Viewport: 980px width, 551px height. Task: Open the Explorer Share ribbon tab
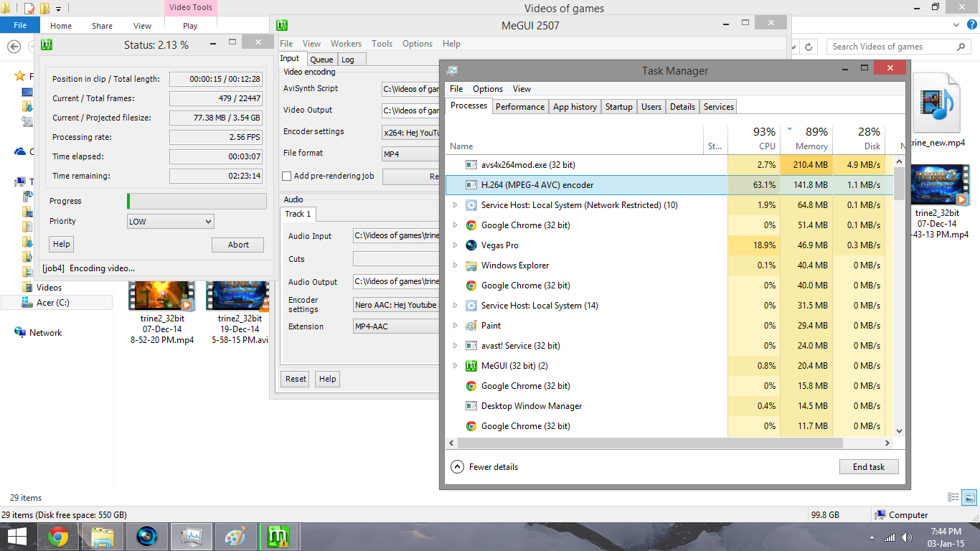(102, 26)
